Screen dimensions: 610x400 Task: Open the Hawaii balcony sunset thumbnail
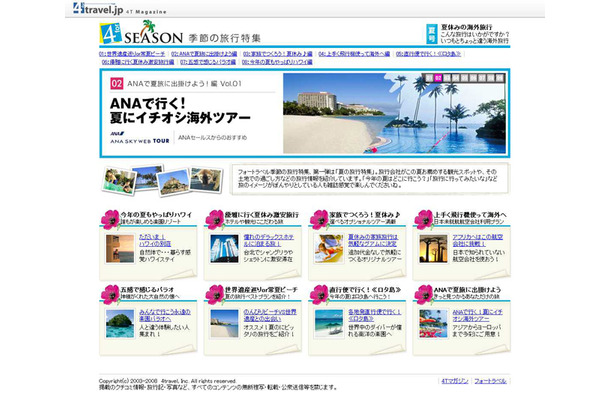[x=120, y=249]
